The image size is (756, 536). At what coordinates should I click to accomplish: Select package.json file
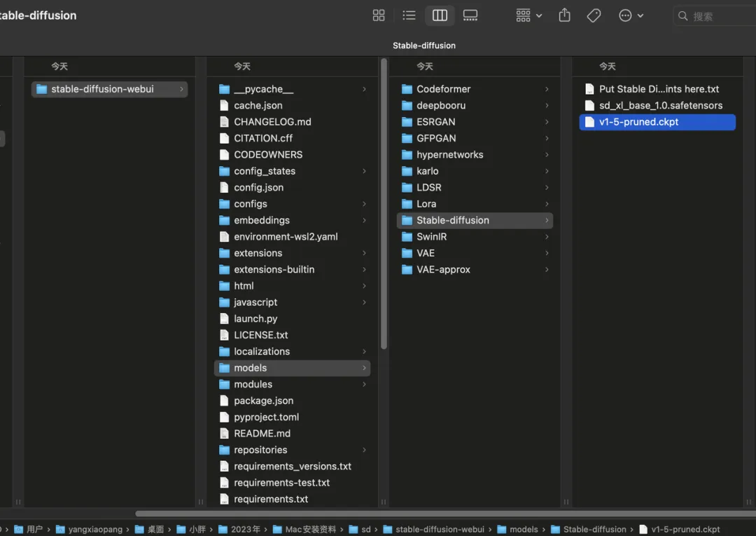coord(292,401)
